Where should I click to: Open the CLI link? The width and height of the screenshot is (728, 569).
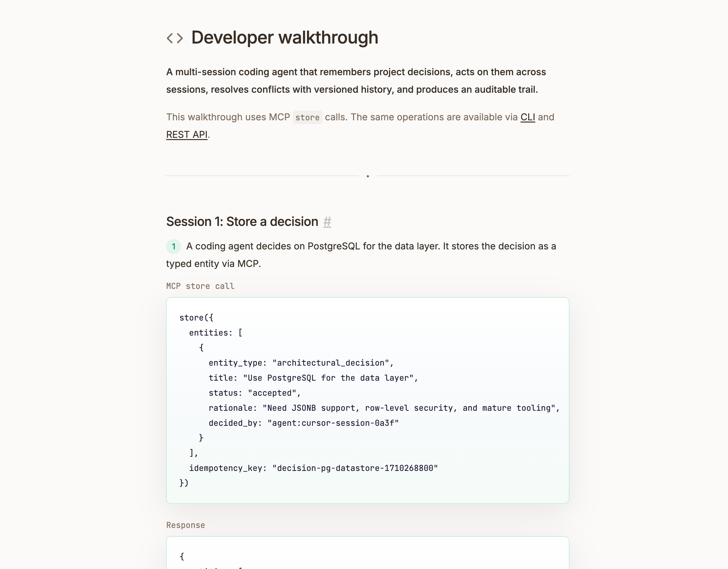point(528,117)
